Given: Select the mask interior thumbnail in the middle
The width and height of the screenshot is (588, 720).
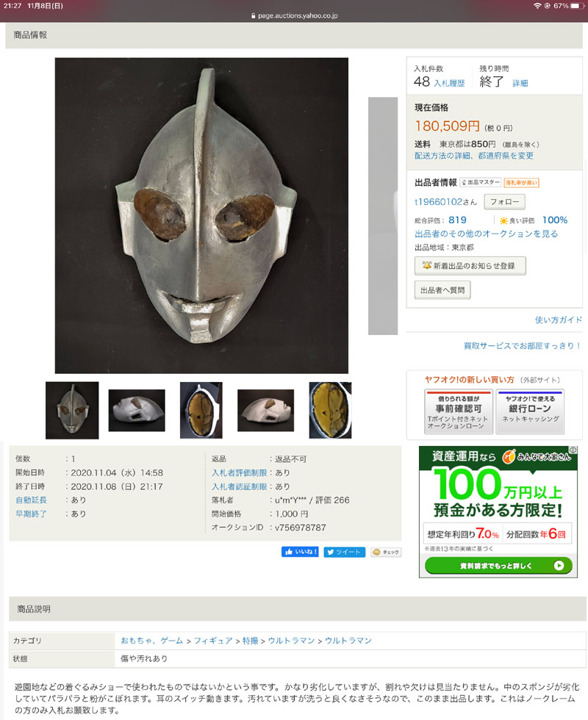Looking at the screenshot, I should (x=201, y=410).
